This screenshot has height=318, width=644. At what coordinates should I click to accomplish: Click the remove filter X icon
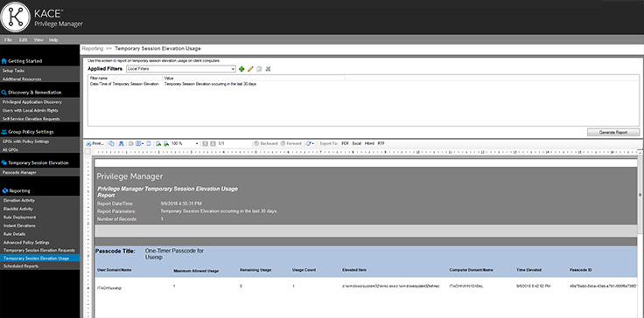268,69
